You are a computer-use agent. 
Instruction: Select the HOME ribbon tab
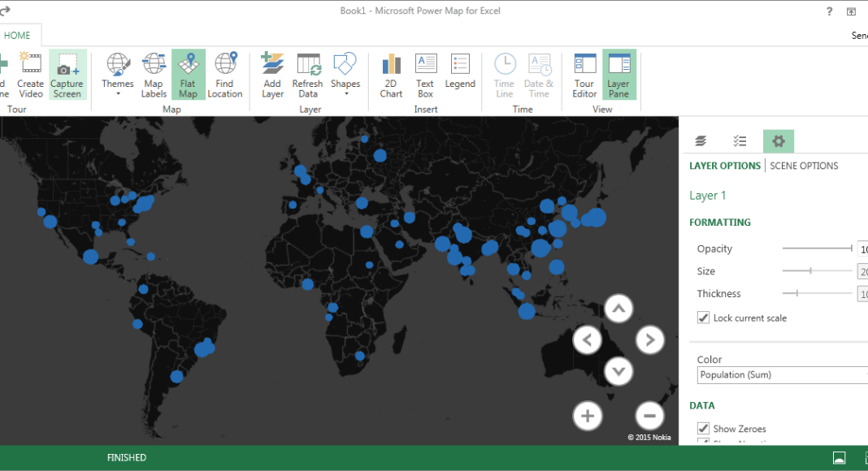17,36
